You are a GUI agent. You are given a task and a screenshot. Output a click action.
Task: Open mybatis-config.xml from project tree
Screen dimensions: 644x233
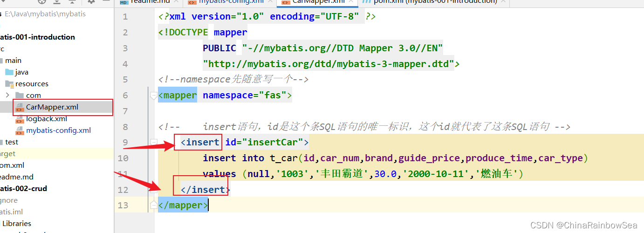58,130
